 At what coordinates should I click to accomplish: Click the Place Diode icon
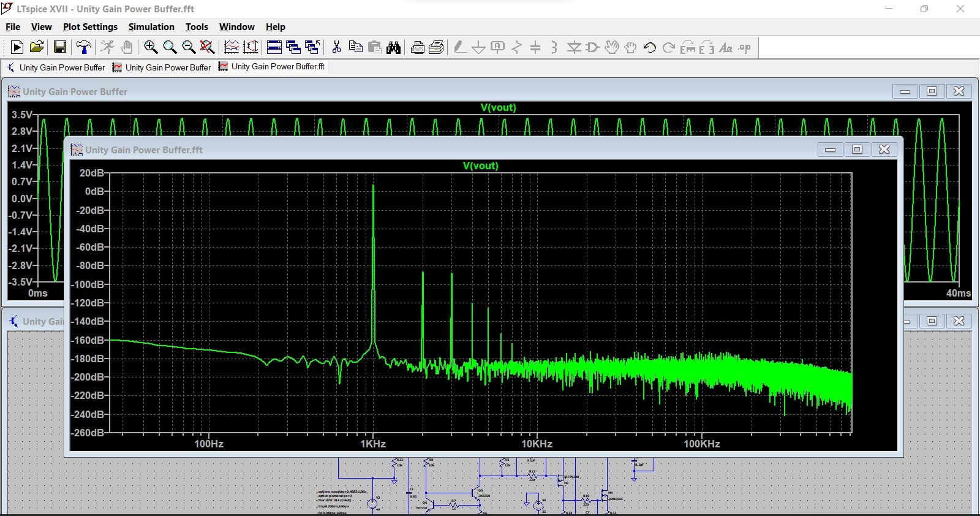point(574,47)
